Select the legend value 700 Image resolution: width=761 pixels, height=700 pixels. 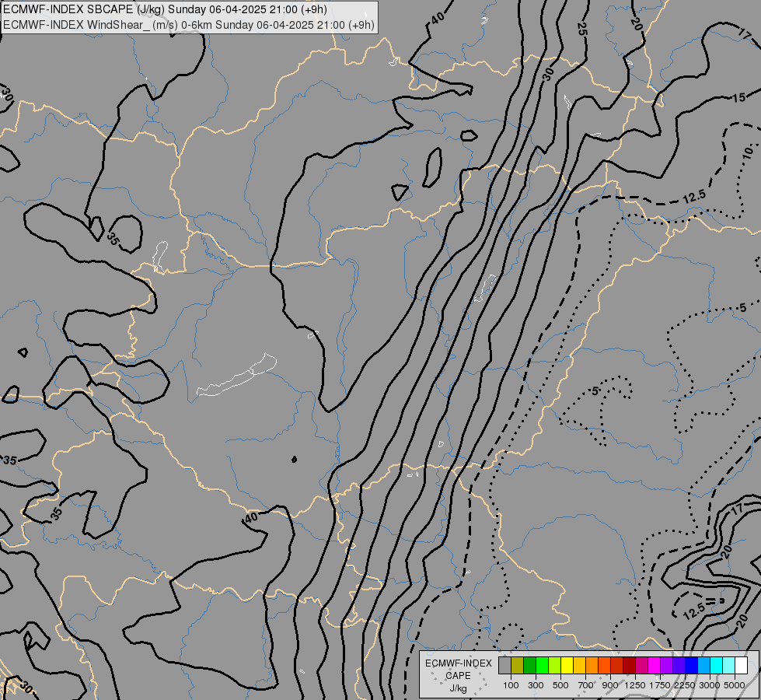(586, 685)
